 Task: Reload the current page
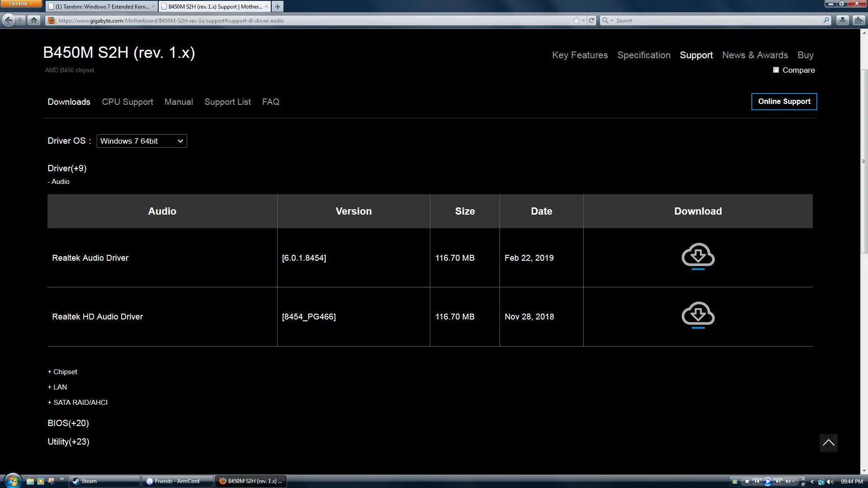tap(592, 20)
